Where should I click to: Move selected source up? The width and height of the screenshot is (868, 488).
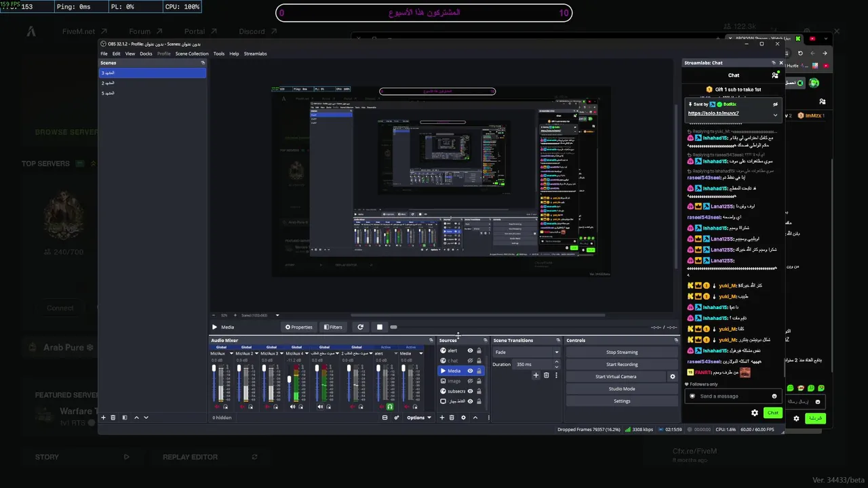475,418
